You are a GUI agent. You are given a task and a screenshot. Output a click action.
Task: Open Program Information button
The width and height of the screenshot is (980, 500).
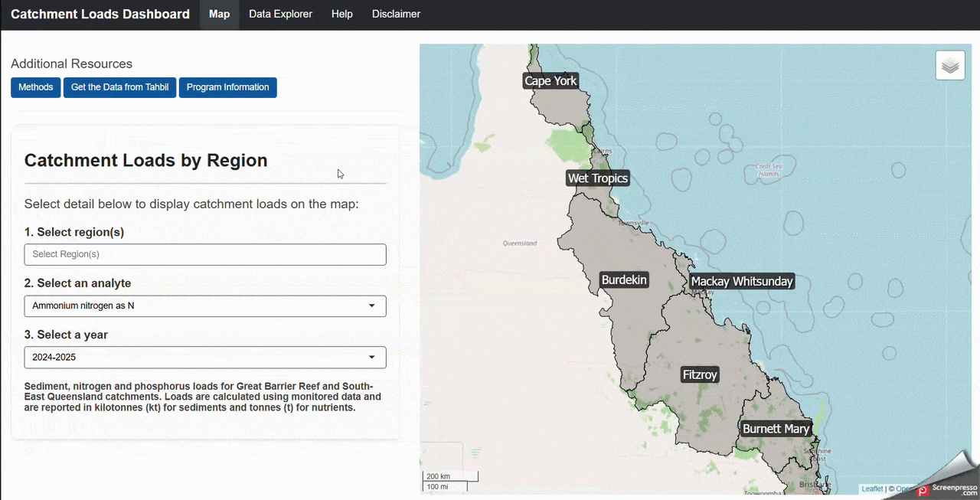227,87
